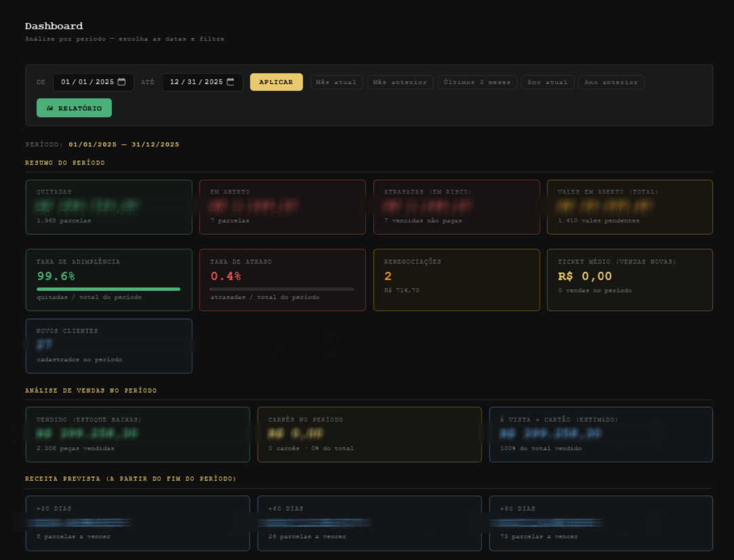Click the Novos Clientes card
This screenshot has width=734, height=560.
109,346
